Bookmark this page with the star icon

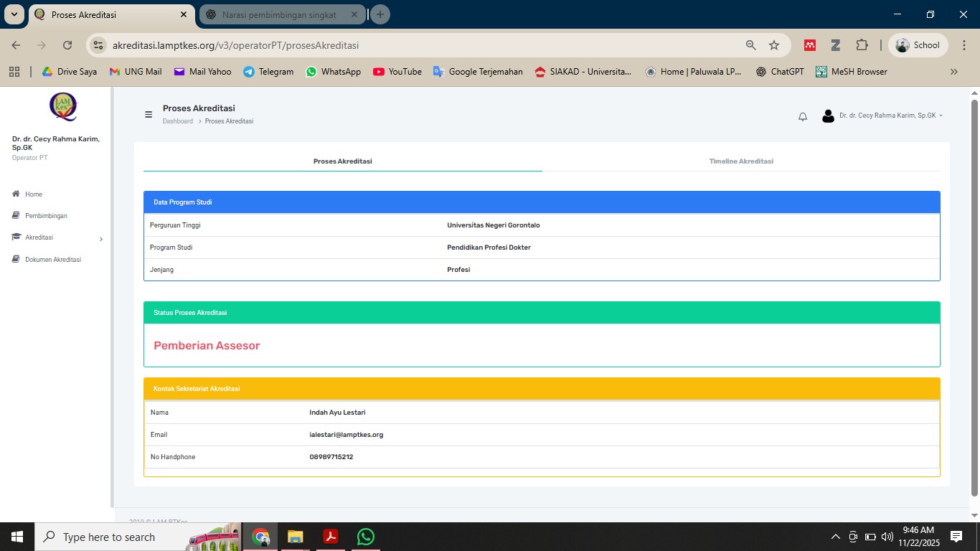(774, 44)
